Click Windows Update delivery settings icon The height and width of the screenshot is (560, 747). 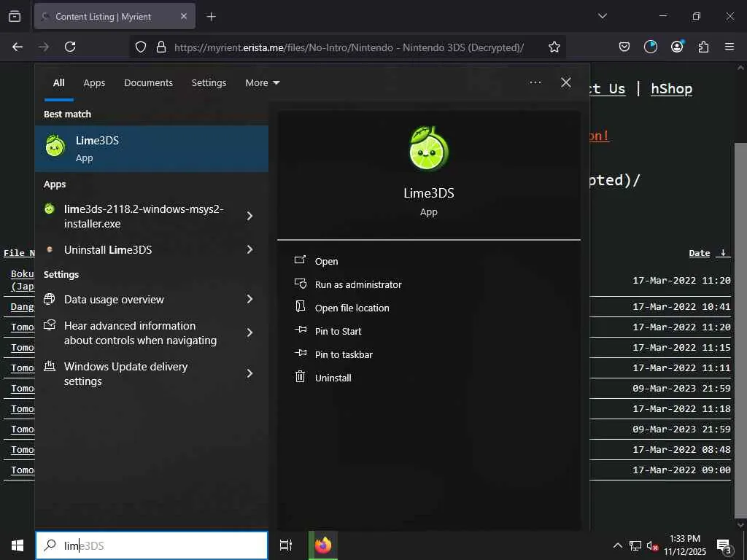tap(50, 366)
